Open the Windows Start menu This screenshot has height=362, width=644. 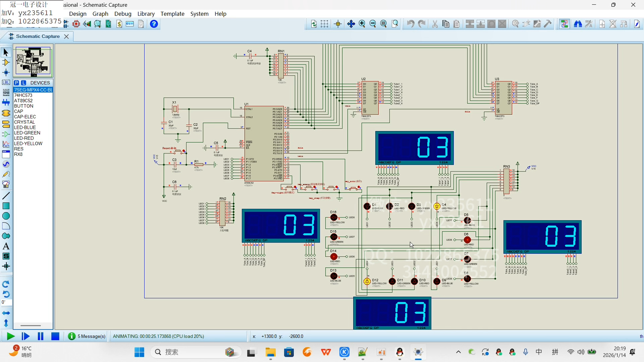(139, 352)
